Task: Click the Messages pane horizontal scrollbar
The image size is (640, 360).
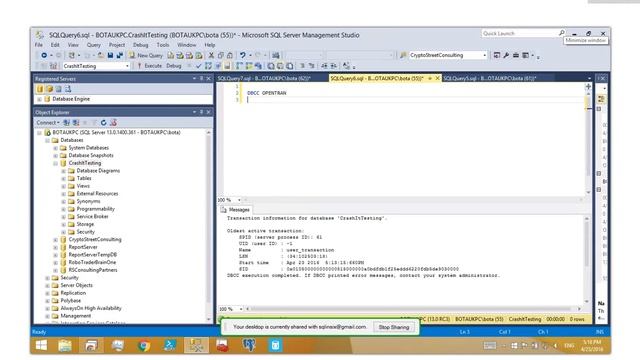Action: click(x=413, y=309)
